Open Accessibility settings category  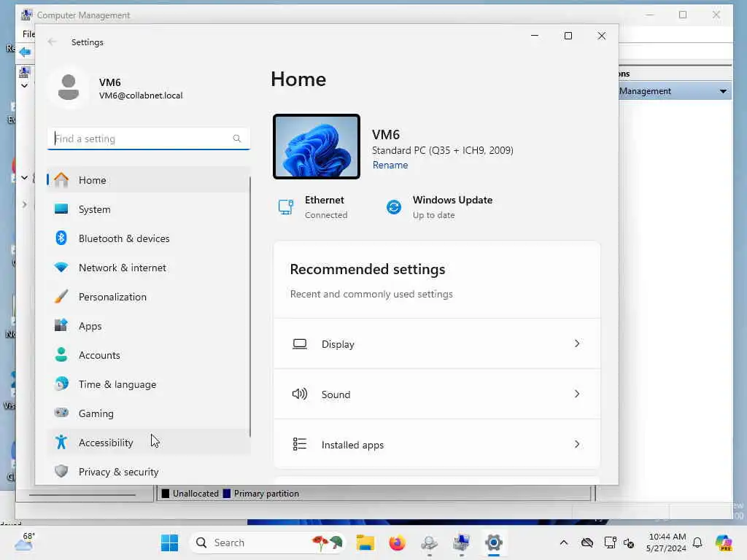(148, 443)
